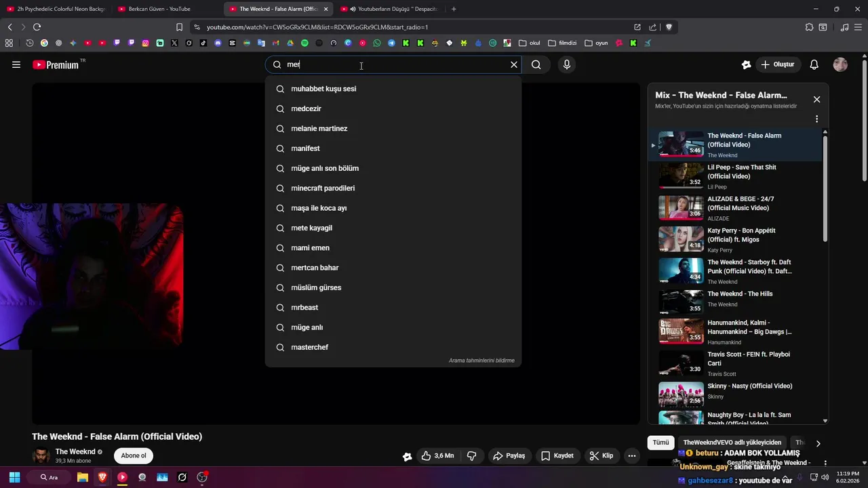This screenshot has width=868, height=488.
Task: Open The Weeknd - Starboy in playlist
Action: 735,271
